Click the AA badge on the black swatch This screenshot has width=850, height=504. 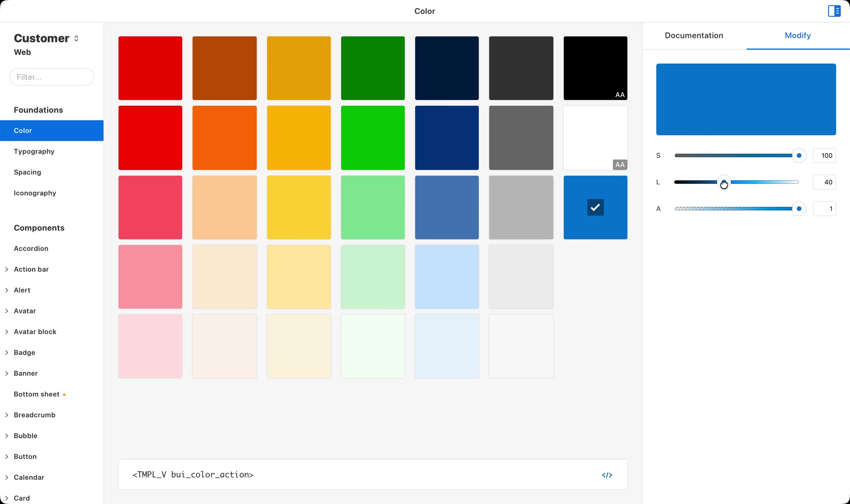point(620,95)
